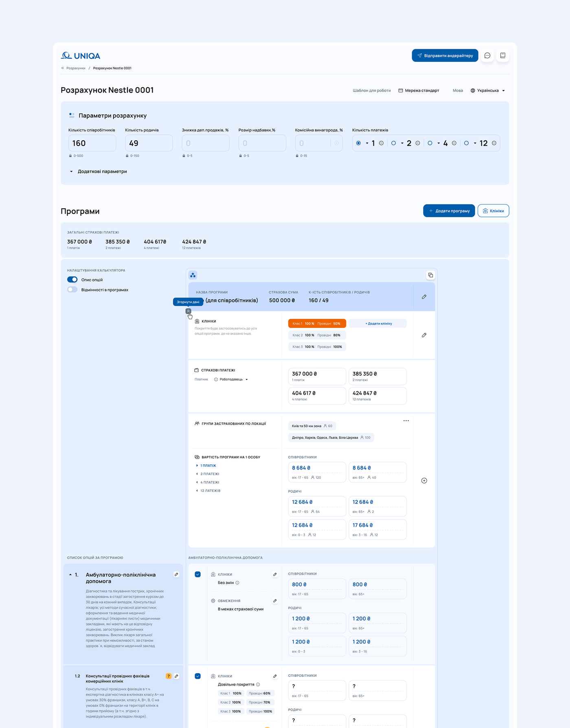Image resolution: width=570 pixels, height=728 pixels.
Task: Click '+ Додати клініку' button
Action: pyautogui.click(x=378, y=324)
